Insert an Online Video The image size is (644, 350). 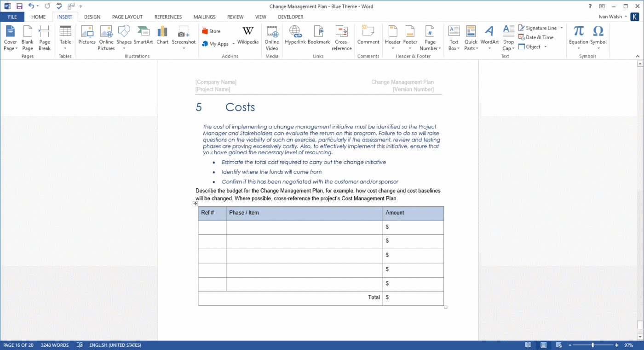pyautogui.click(x=271, y=37)
